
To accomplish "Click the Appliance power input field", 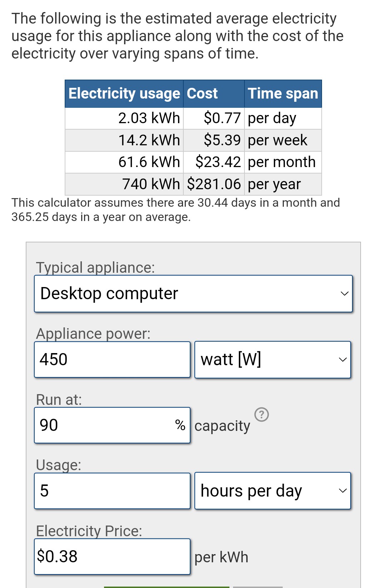I will 112,360.
